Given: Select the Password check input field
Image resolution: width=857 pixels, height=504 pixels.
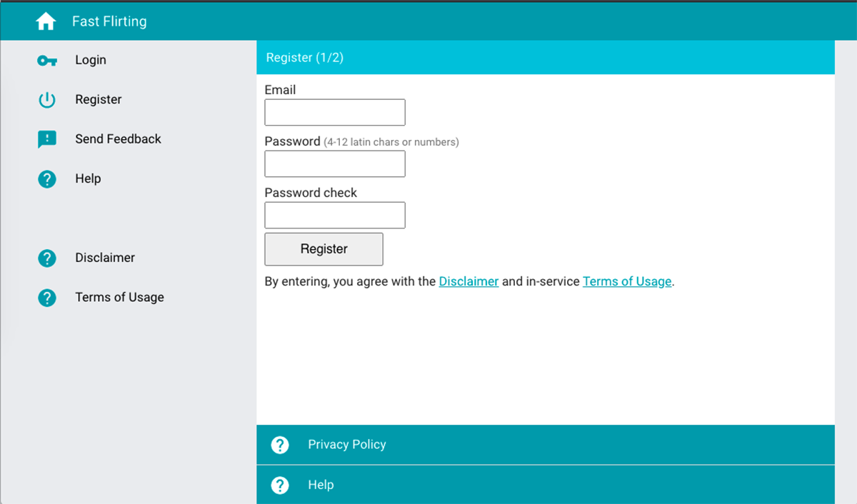Looking at the screenshot, I should [335, 216].
